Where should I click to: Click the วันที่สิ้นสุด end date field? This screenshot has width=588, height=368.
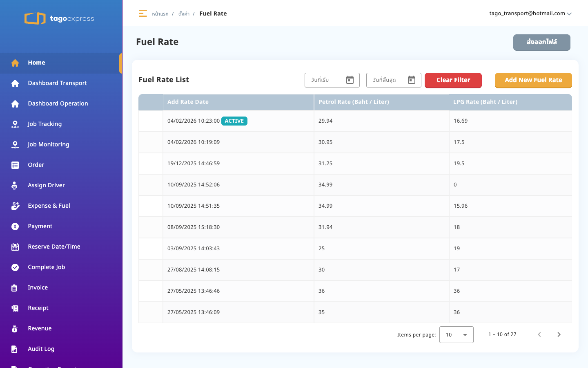tap(394, 80)
